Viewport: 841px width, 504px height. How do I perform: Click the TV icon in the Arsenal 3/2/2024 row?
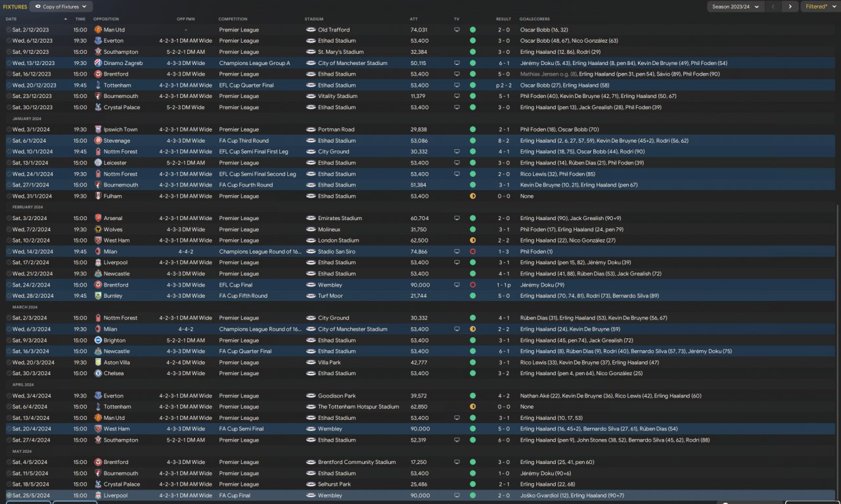click(x=457, y=218)
